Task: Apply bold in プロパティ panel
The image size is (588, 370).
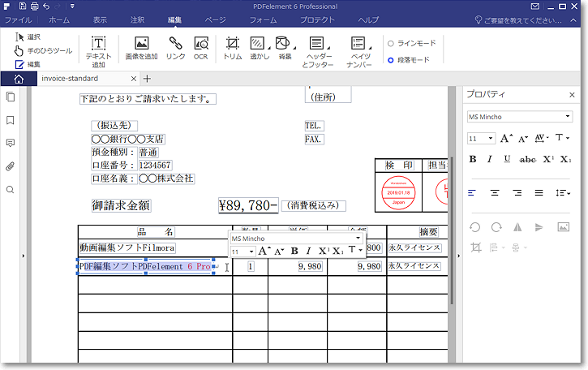Action: tap(473, 159)
